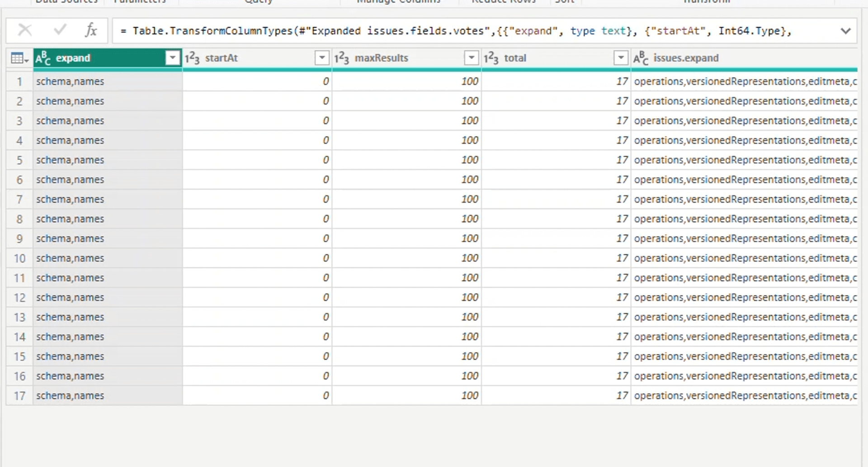The height and width of the screenshot is (467, 868).
Task: Click the 123 icon on maxResults column
Action: click(x=342, y=58)
